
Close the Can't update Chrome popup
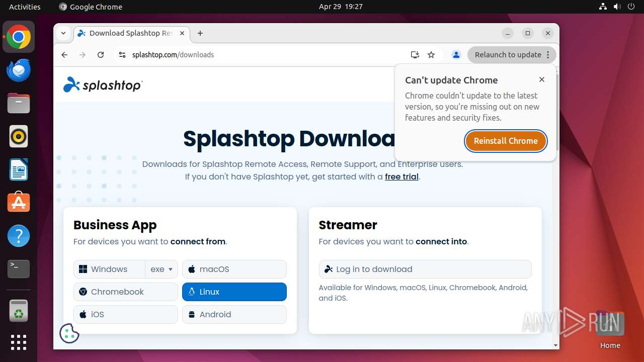coord(542,79)
